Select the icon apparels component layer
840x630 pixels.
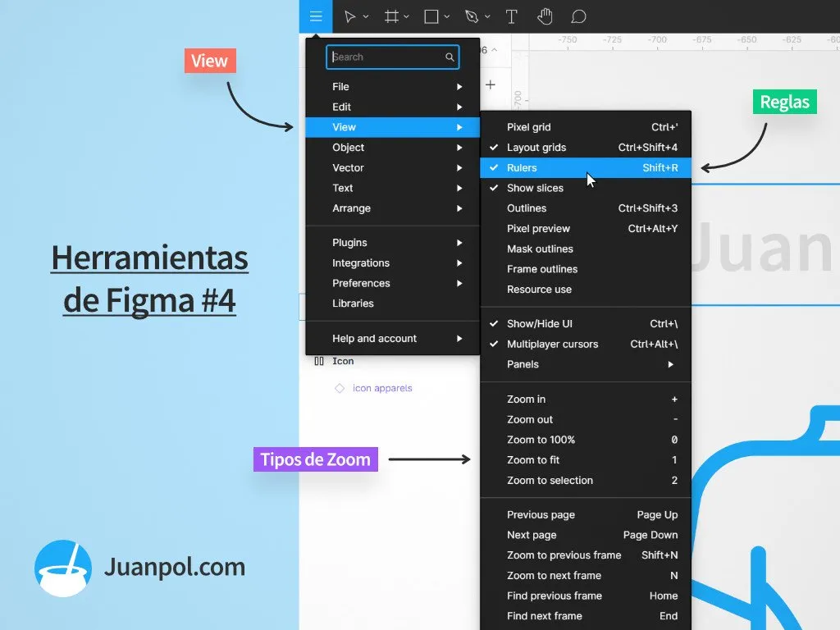pos(382,388)
